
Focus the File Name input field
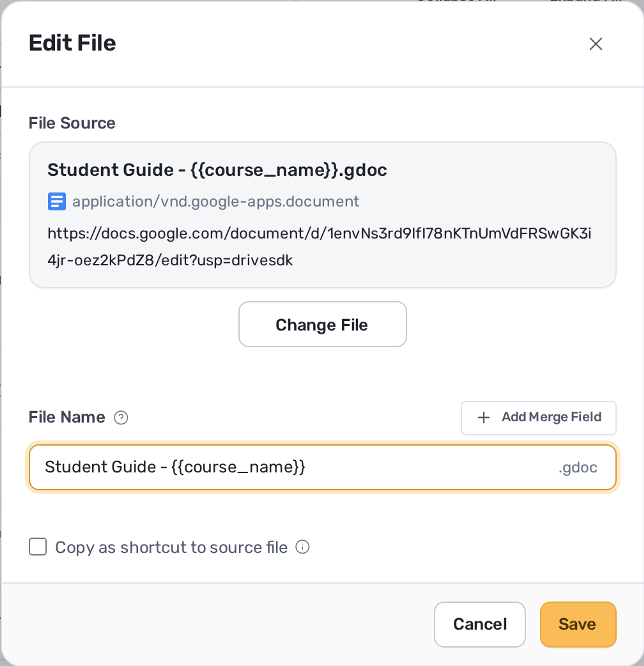tap(322, 467)
